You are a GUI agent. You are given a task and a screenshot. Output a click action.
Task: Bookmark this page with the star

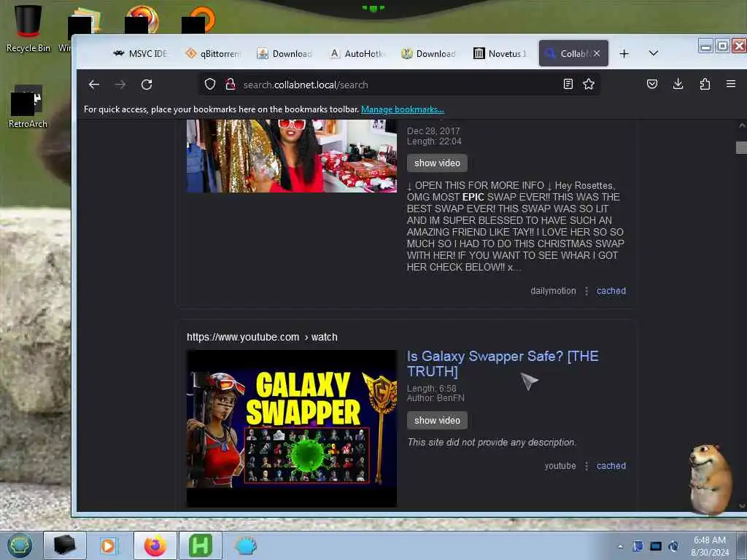point(589,85)
